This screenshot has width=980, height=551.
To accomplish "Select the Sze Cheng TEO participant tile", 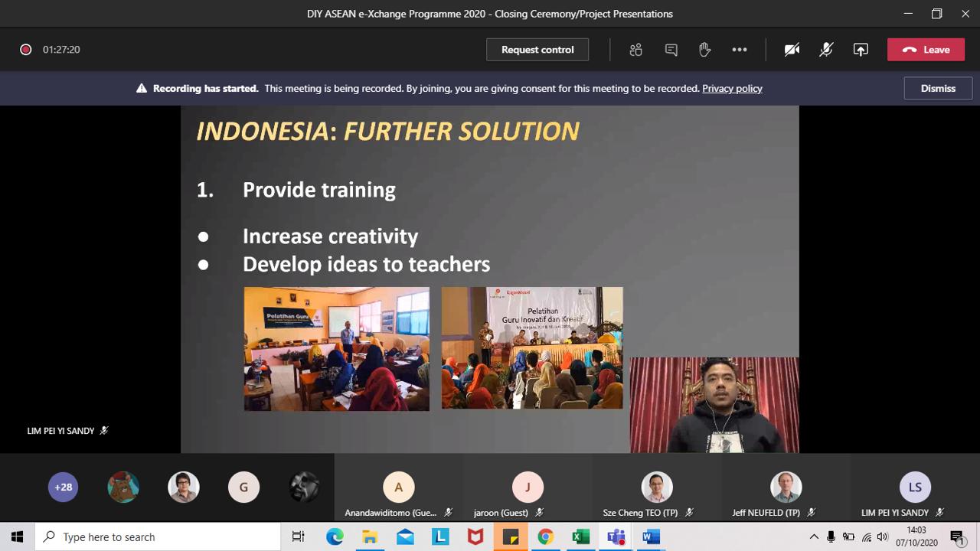I will click(x=656, y=487).
